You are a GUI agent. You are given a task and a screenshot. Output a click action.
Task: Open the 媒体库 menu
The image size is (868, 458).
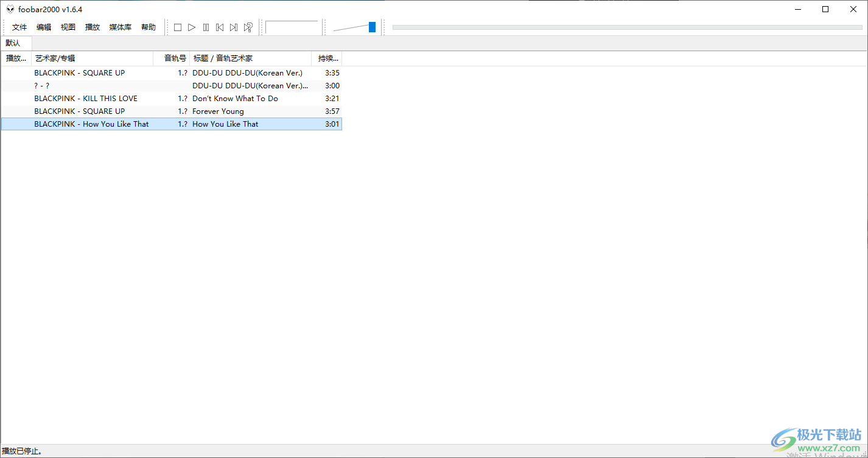coord(121,27)
